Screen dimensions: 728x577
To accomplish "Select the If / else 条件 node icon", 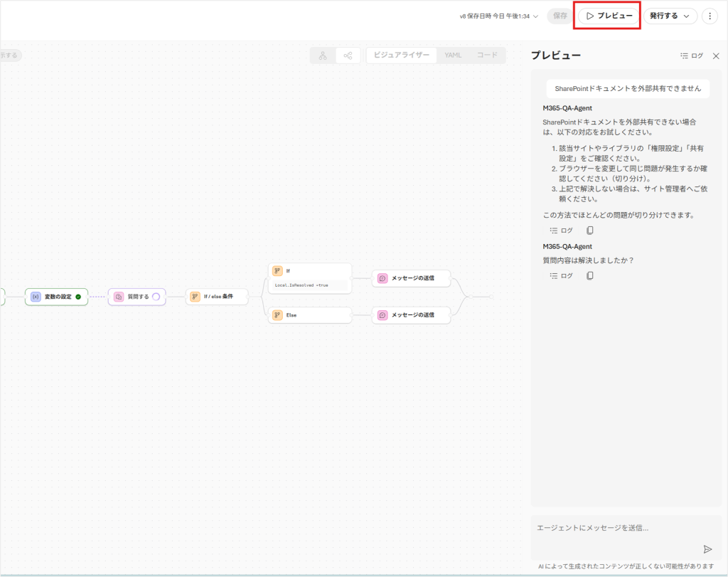I will click(x=195, y=297).
